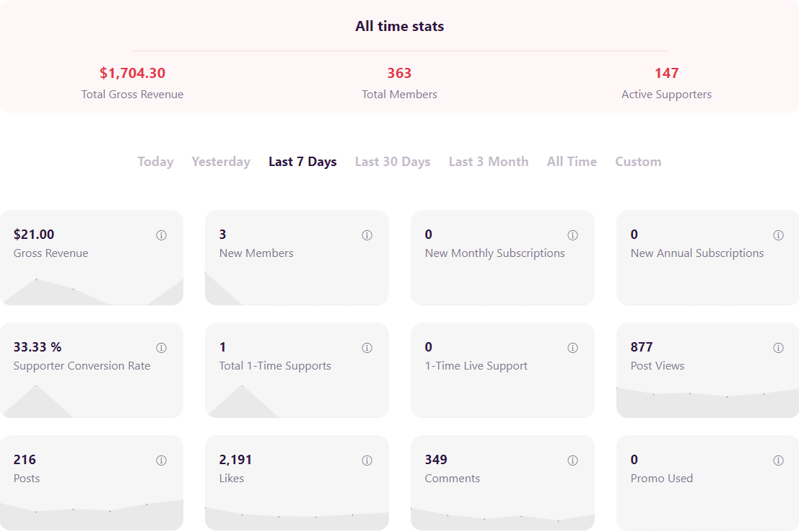Click info icon on Gross Revenue card
799x532 pixels.
click(x=161, y=235)
